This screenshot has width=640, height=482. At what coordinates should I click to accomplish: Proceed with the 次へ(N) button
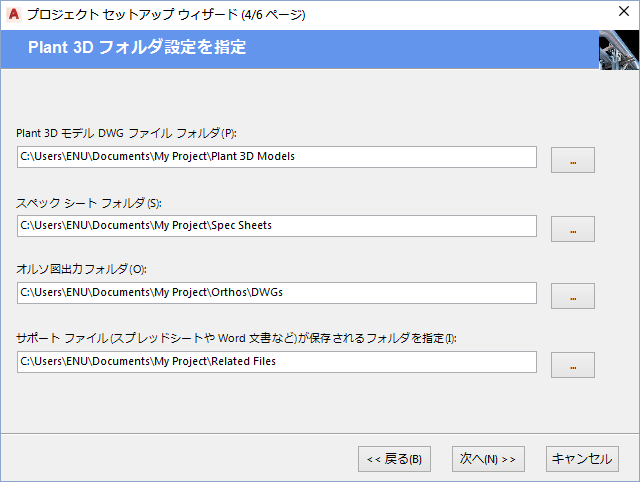(487, 459)
